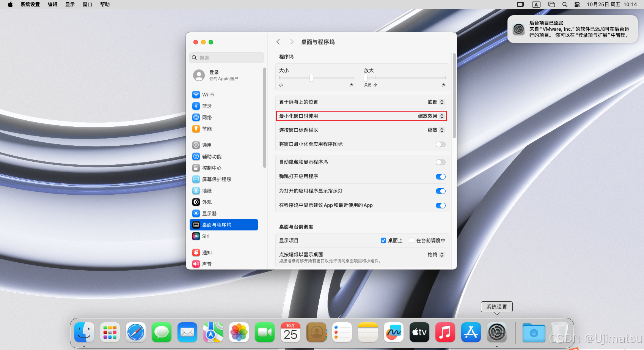This screenshot has width=644, height=350.
Task: Open the Apple menu
Action: [10, 5]
